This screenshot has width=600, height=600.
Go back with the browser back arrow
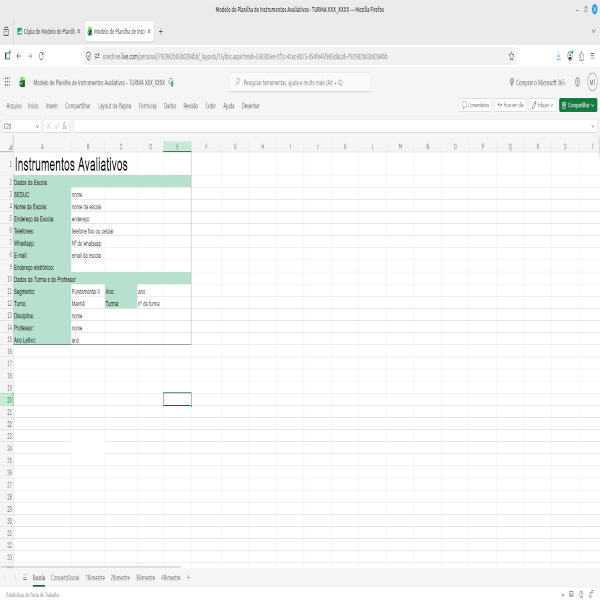[x=19, y=56]
